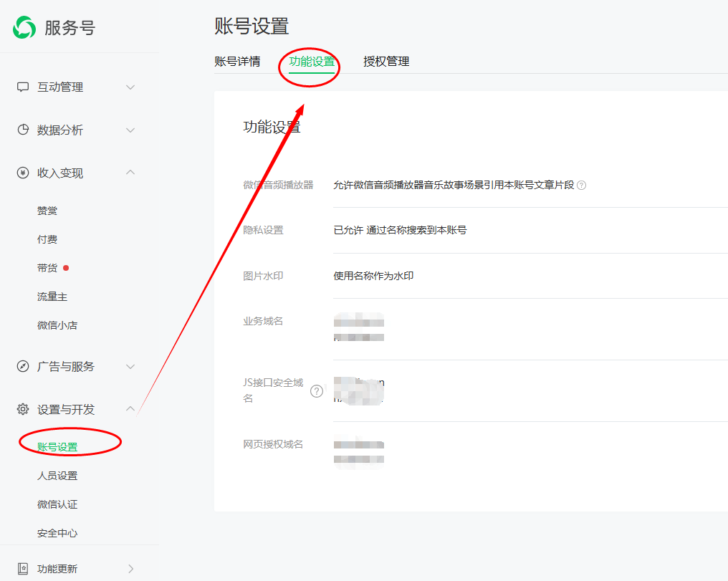Click the JS接口安全域名 label
Image resolution: width=728 pixels, height=581 pixels.
273,390
